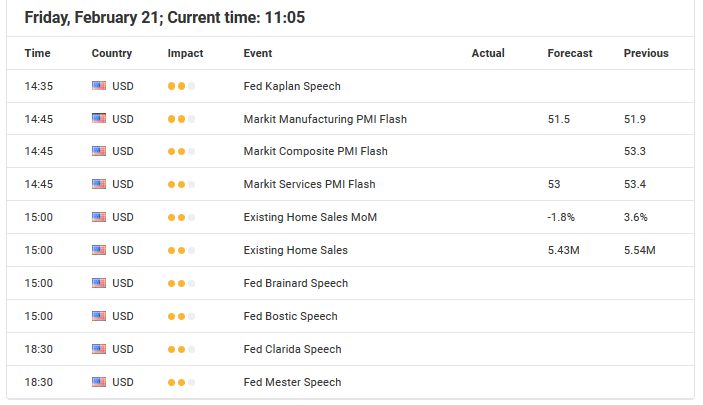Open the Fed Kaplan Speech event
Screen dimensions: 703x405
292,86
